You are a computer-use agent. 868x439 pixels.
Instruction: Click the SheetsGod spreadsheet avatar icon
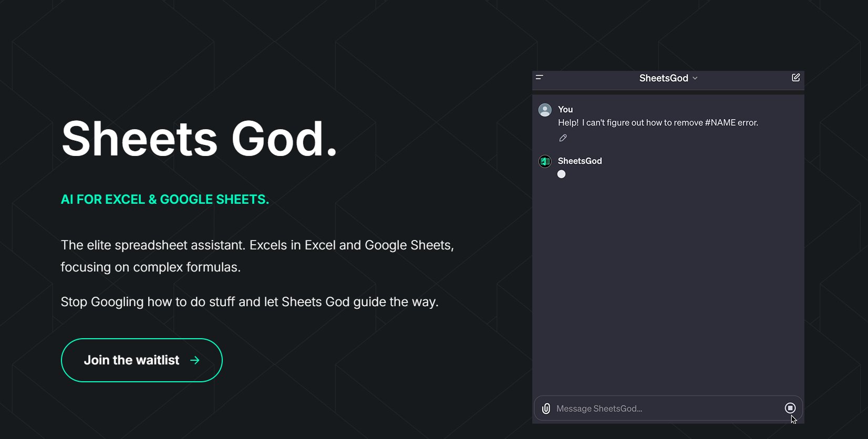545,161
